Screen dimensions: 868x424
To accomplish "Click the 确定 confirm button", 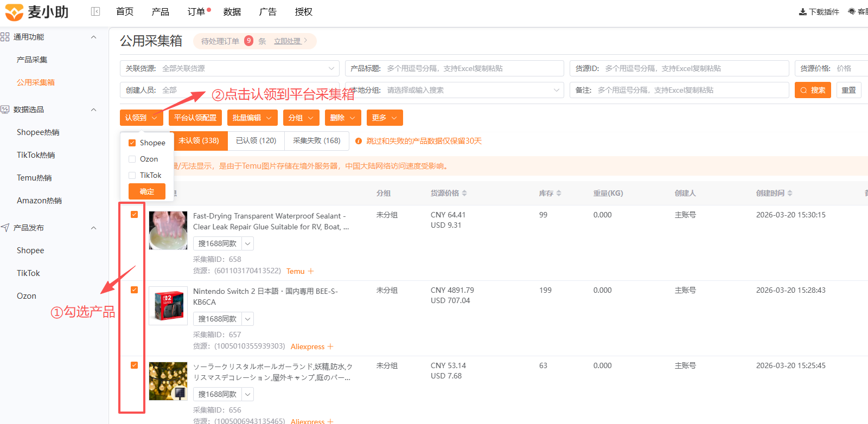I will [147, 191].
